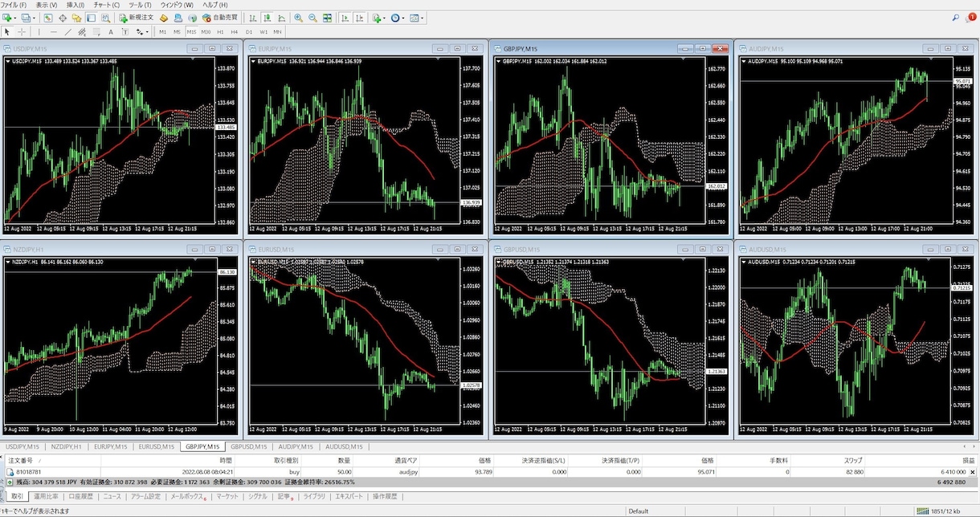Toggle the 自動売買 auto trading button
Screen dimensions: 980x517
coord(220,17)
